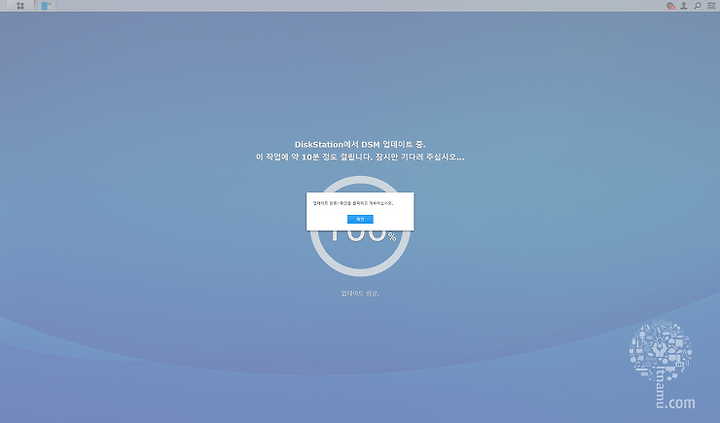Viewport: 720px width, 423px height.
Task: Open the Control Panel taskbar icon
Action: point(45,6)
